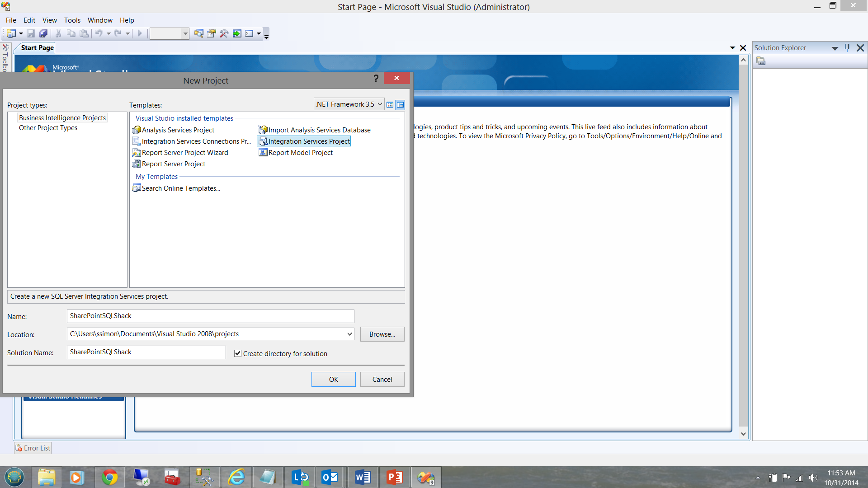Click the Save All toolbar icon
Viewport: 868px width, 488px height.
(x=43, y=33)
